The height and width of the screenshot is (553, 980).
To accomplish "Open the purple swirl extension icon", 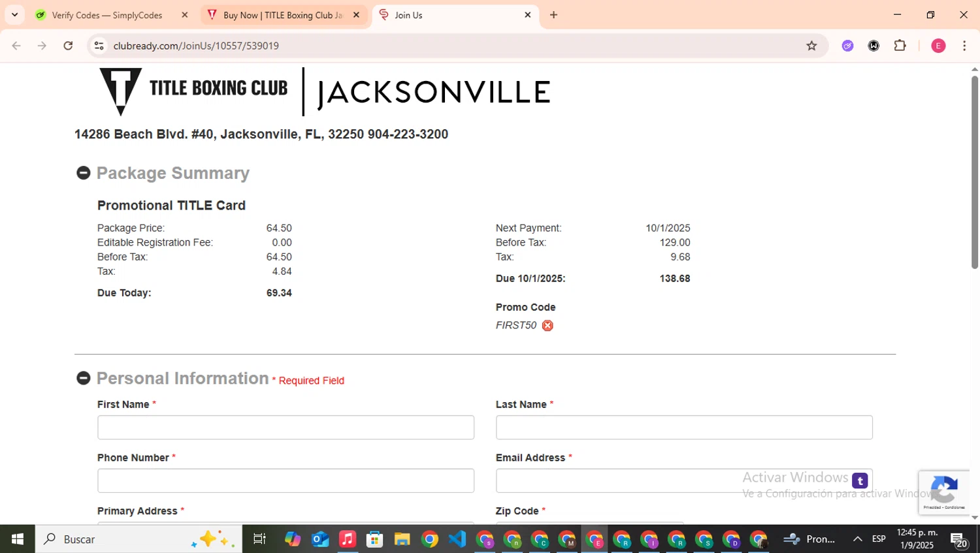I will (x=847, y=46).
